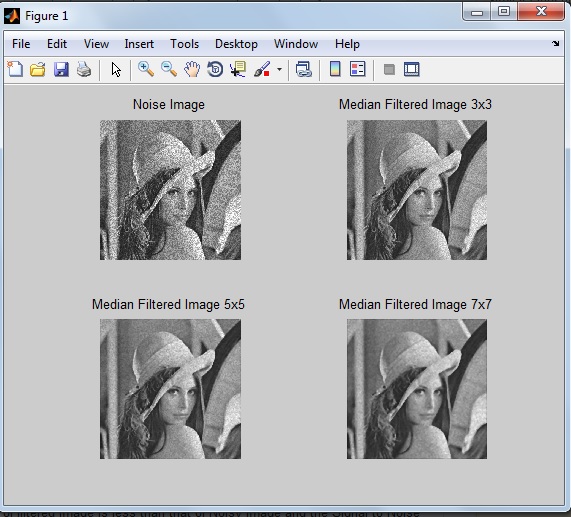The height and width of the screenshot is (517, 571).
Task: Click the MATLAB logo in the title bar
Action: coord(12,16)
